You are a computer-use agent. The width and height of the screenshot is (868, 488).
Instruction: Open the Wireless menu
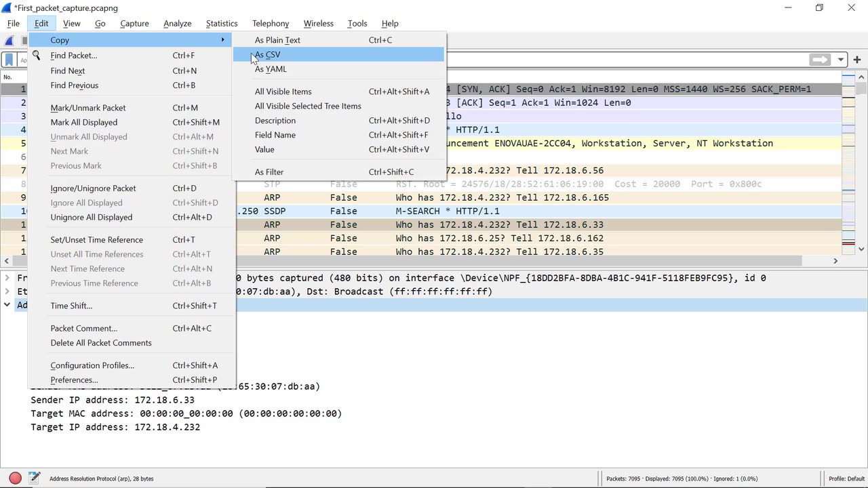[319, 23]
